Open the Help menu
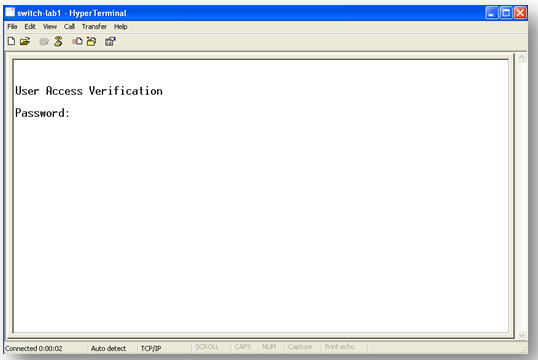The image size is (538, 360). point(120,26)
